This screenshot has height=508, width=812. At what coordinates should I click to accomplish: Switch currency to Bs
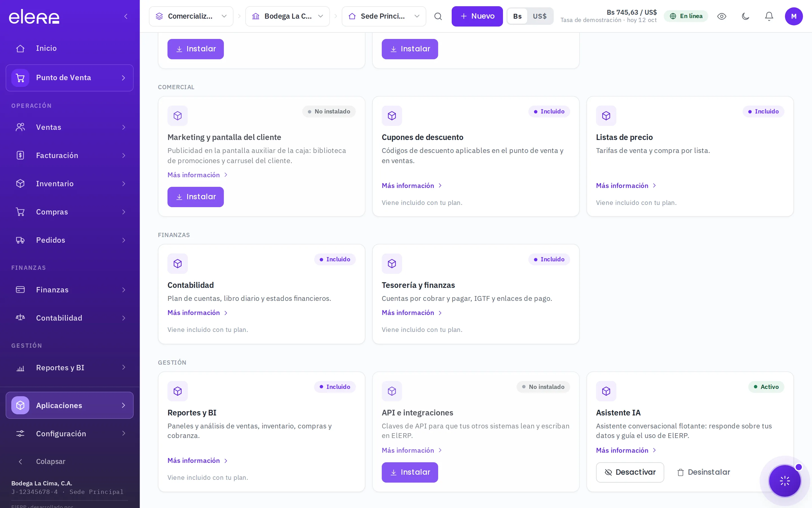517,16
